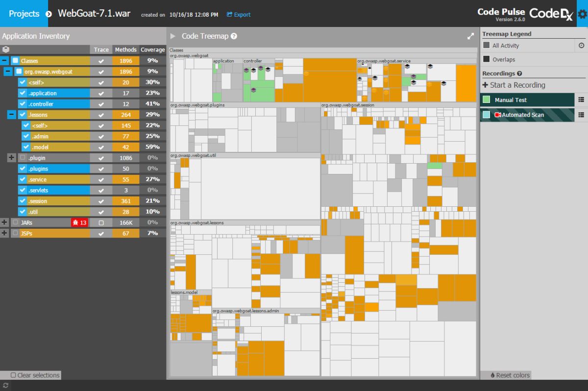Click the Code Dx logo
This screenshot has width=588, height=391.
[x=551, y=14]
